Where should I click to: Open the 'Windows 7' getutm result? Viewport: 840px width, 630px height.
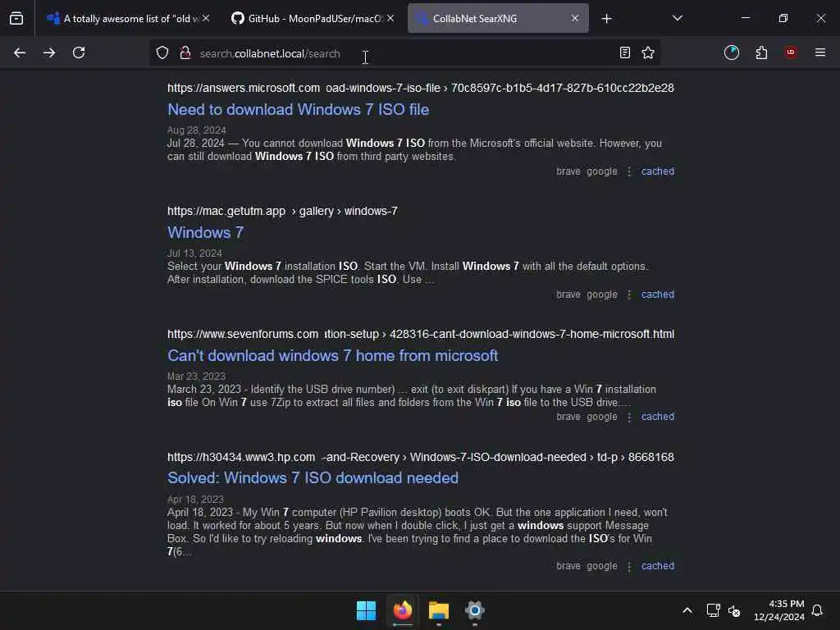[206, 232]
